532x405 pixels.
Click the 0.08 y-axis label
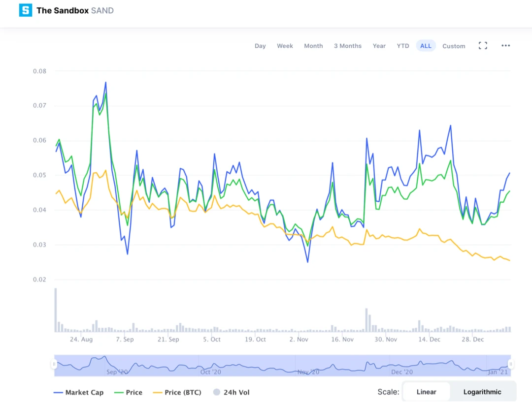[40, 71]
